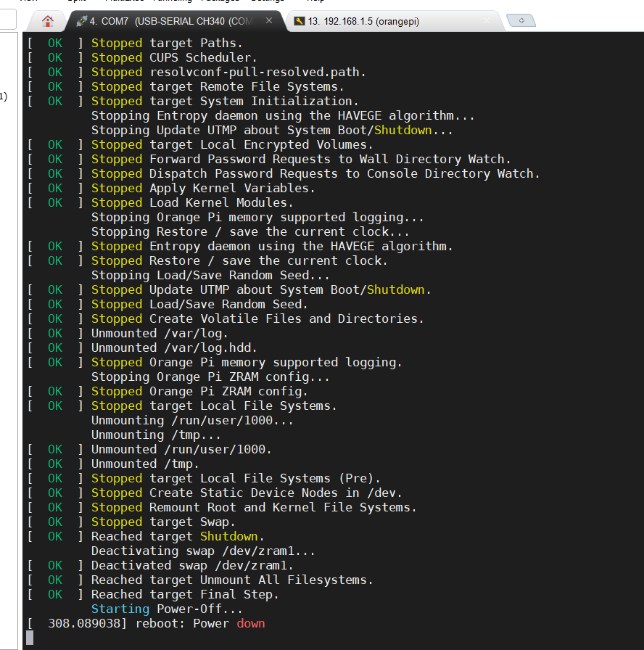Open a new tab with the plus button
The width and height of the screenshot is (644, 650).
click(521, 20)
